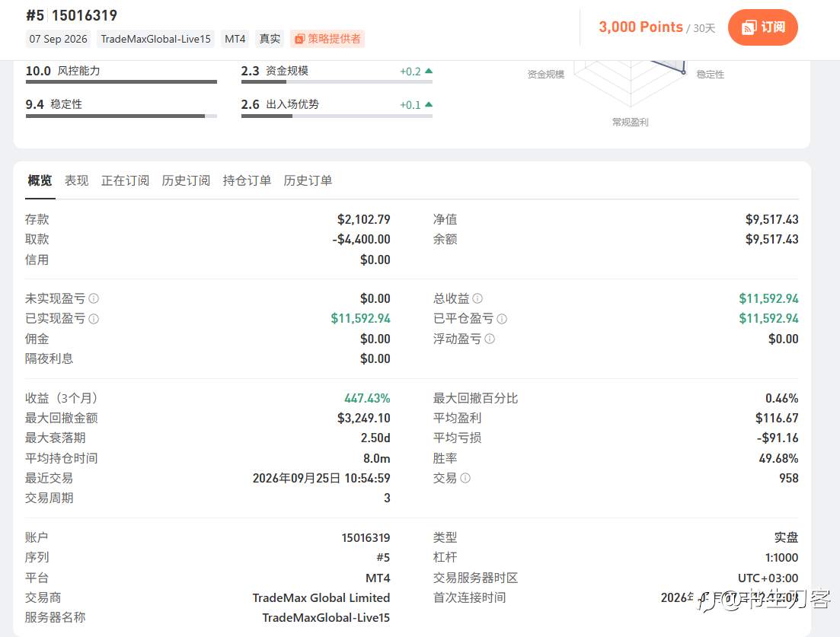Click the last trade time 2026年09月25日 10:54:59
Screen dimensions: 840x637
click(x=321, y=478)
